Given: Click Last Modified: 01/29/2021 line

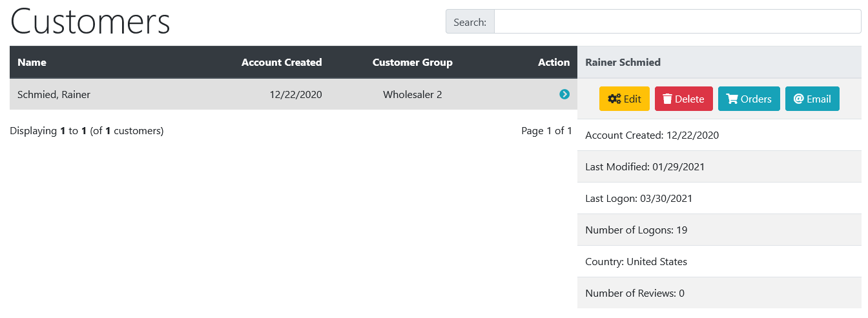Looking at the screenshot, I should pyautogui.click(x=645, y=167).
